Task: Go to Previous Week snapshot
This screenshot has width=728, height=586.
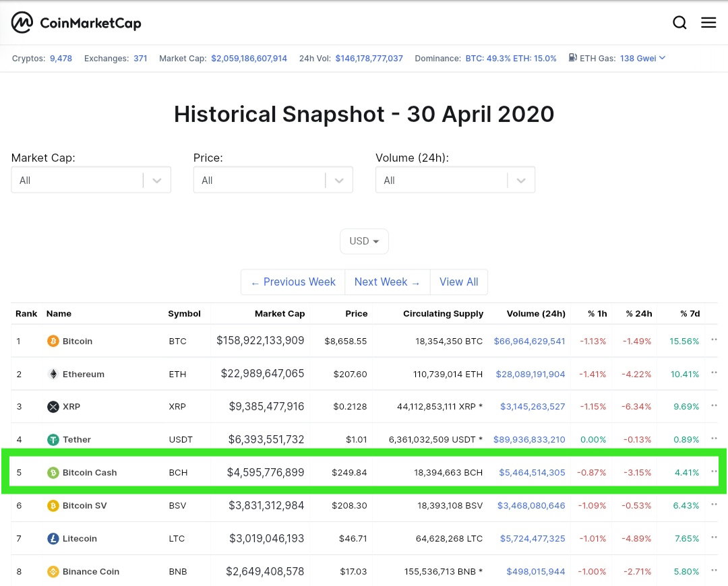Action: click(293, 282)
